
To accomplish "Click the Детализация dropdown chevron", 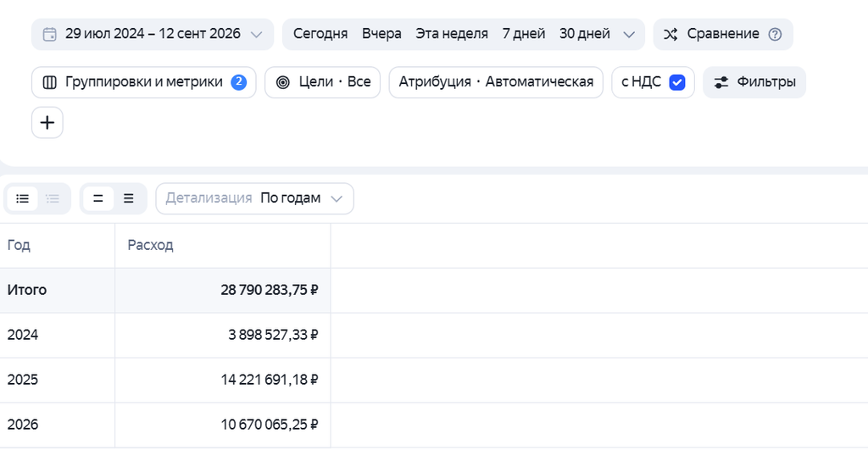I will point(337,198).
